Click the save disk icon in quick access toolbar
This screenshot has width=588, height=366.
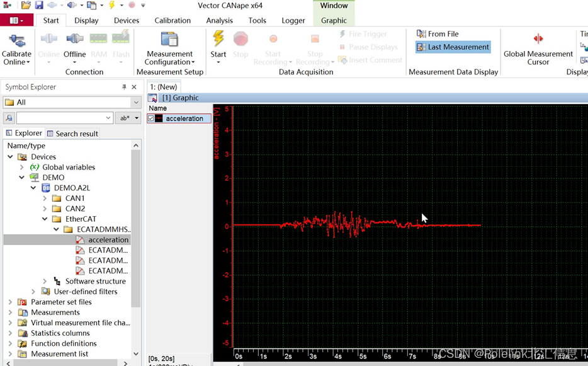[x=39, y=5]
